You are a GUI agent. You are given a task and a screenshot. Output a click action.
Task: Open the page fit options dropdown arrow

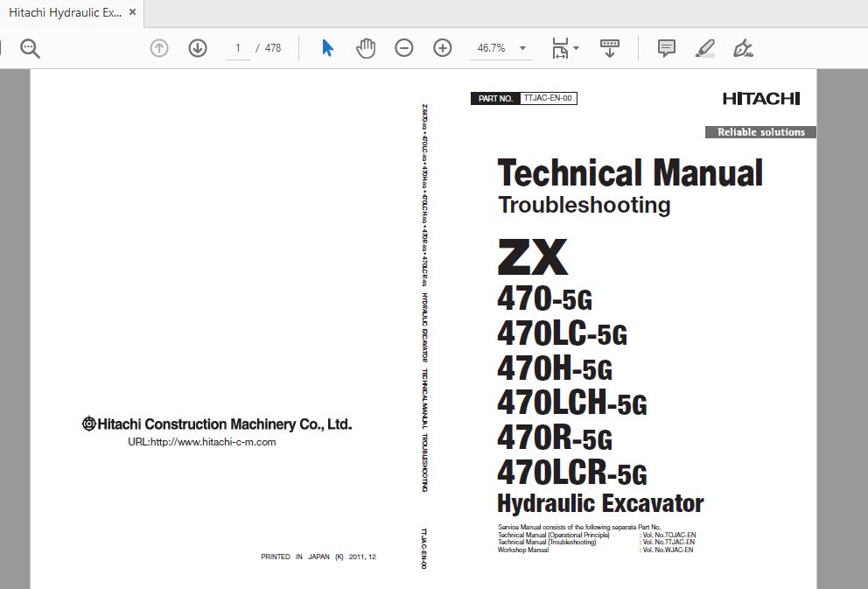(577, 48)
